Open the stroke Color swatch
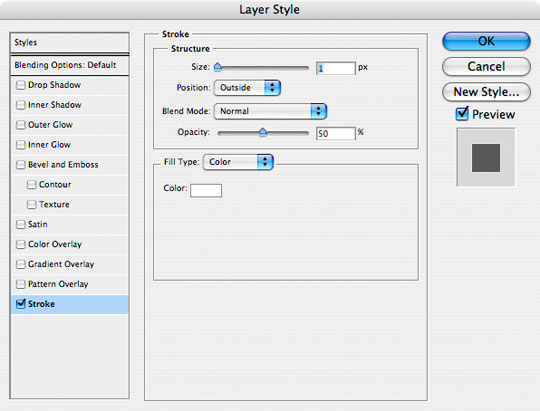540x411 pixels. (x=206, y=191)
